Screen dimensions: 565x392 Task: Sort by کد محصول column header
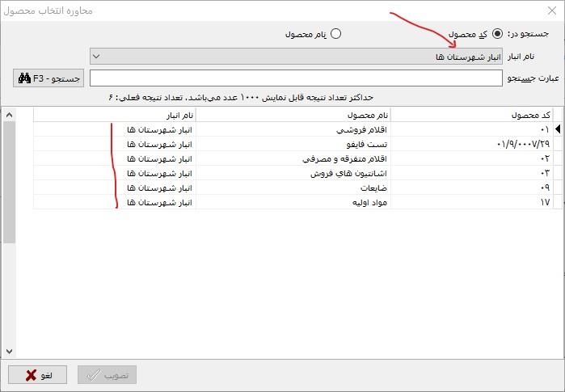470,115
